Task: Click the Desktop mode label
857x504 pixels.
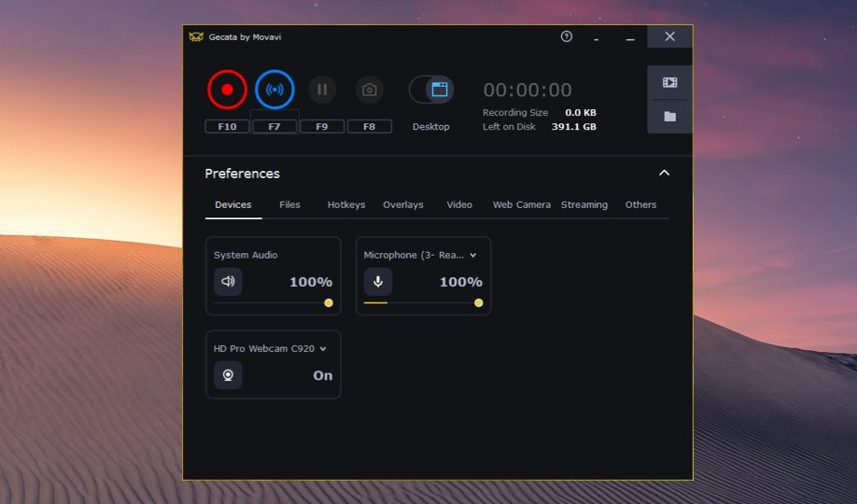Action: click(x=431, y=127)
